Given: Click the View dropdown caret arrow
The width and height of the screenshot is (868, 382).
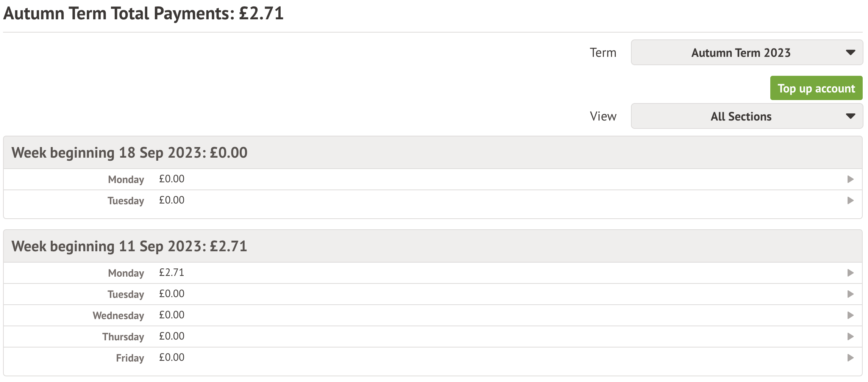Looking at the screenshot, I should coord(850,116).
